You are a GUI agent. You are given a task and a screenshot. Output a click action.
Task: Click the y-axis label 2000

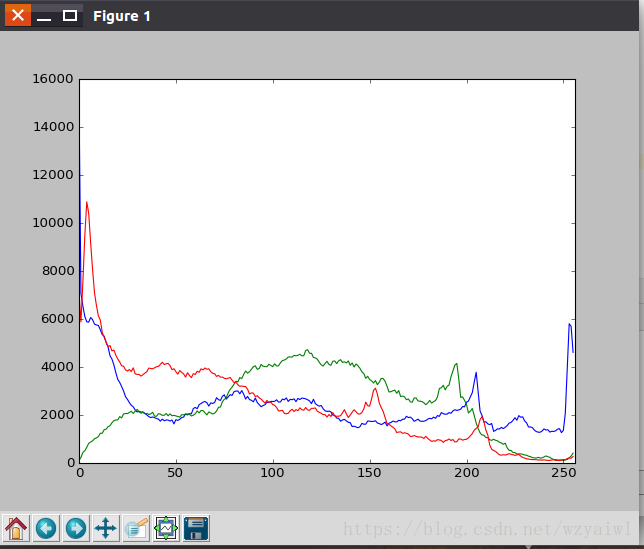coord(57,415)
